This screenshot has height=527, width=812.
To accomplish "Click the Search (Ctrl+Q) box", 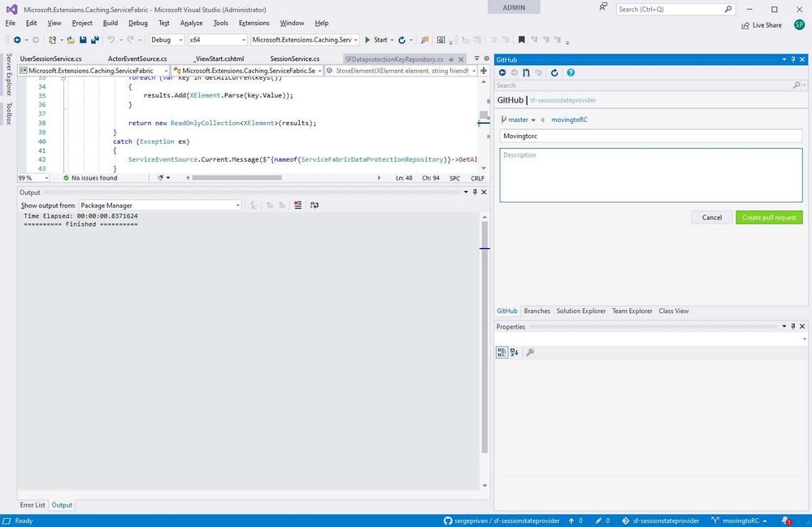I will coord(675,9).
